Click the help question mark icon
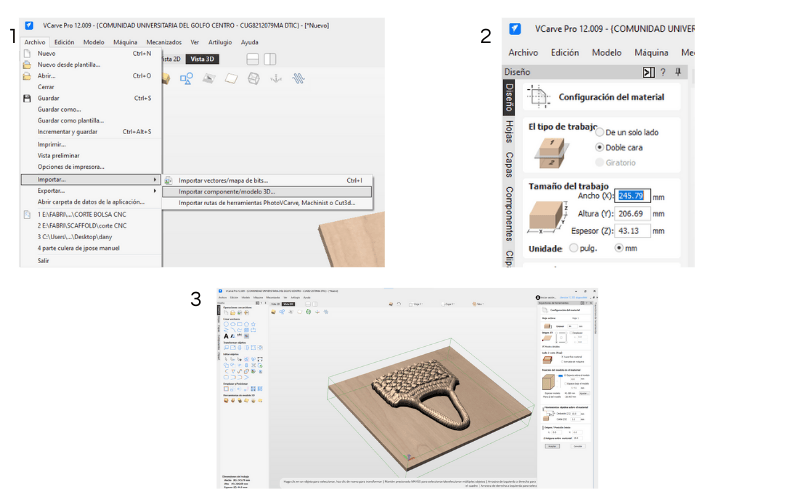Viewport: 800px width, 500px height. pyautogui.click(x=664, y=72)
